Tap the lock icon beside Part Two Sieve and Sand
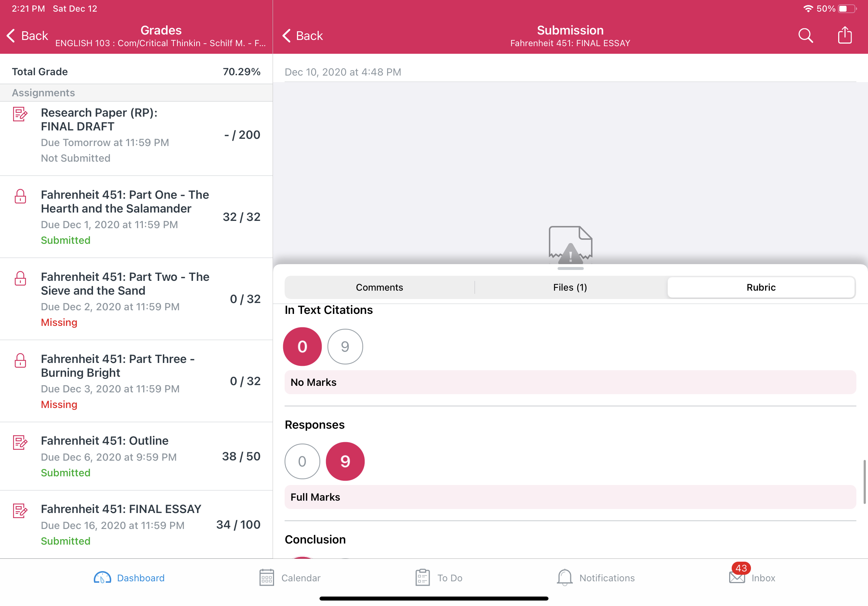868x606 pixels. [x=20, y=278]
